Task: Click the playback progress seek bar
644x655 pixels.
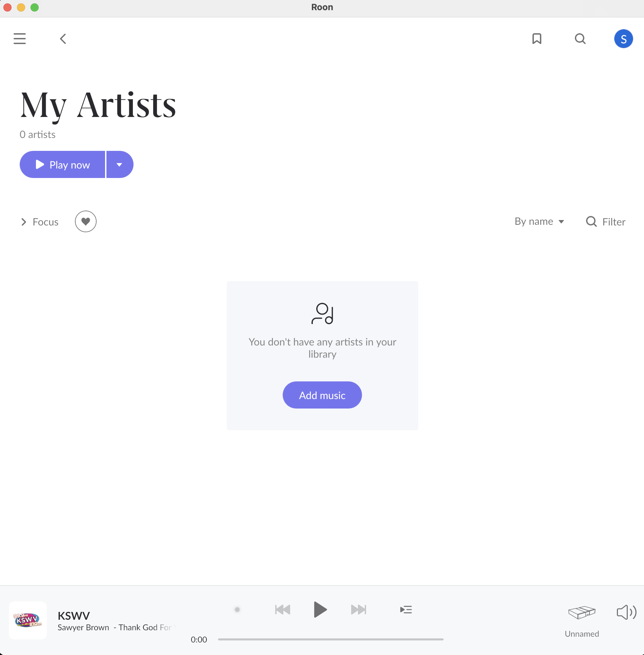Action: tap(330, 639)
